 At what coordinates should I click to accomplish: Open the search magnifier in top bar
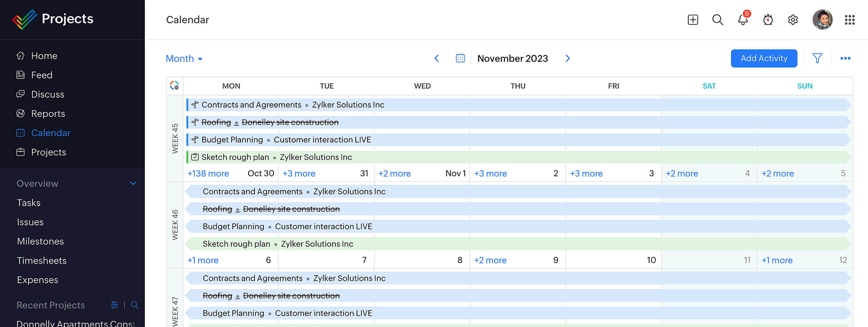click(x=718, y=20)
